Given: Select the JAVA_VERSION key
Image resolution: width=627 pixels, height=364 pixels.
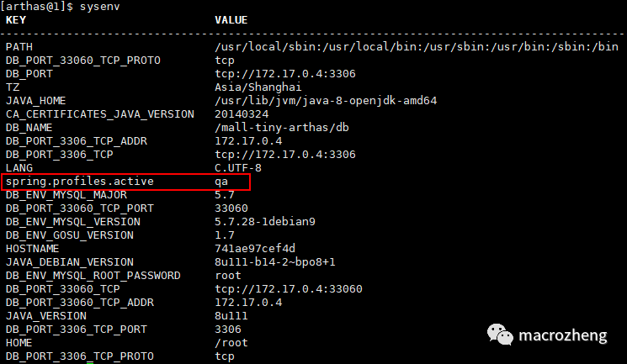Looking at the screenshot, I should [x=46, y=316].
